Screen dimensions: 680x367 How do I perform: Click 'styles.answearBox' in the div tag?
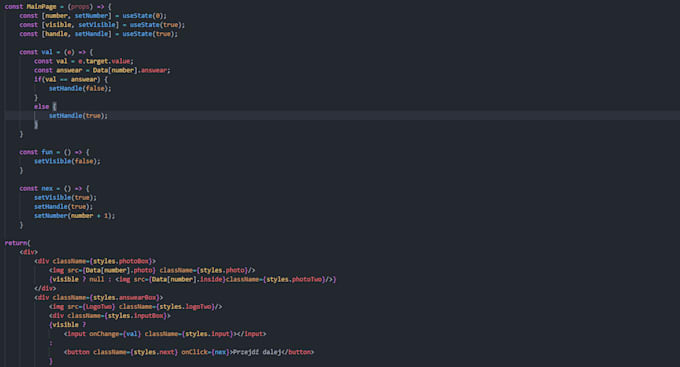pos(125,298)
